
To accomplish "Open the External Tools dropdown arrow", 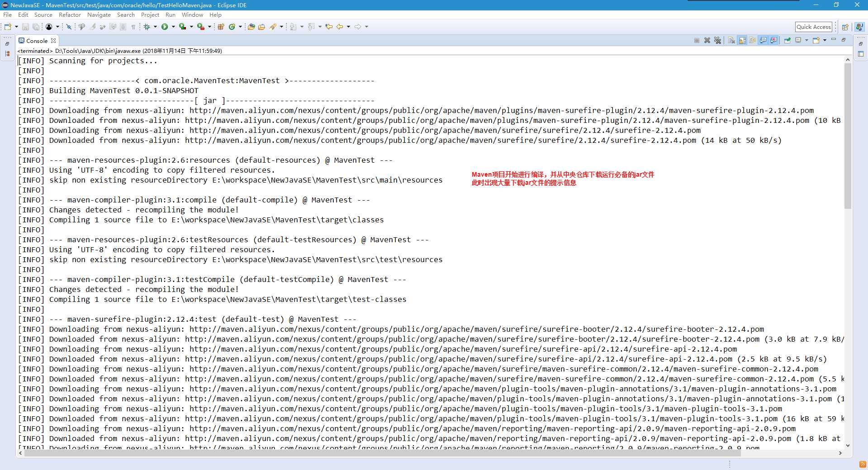I will click(209, 27).
